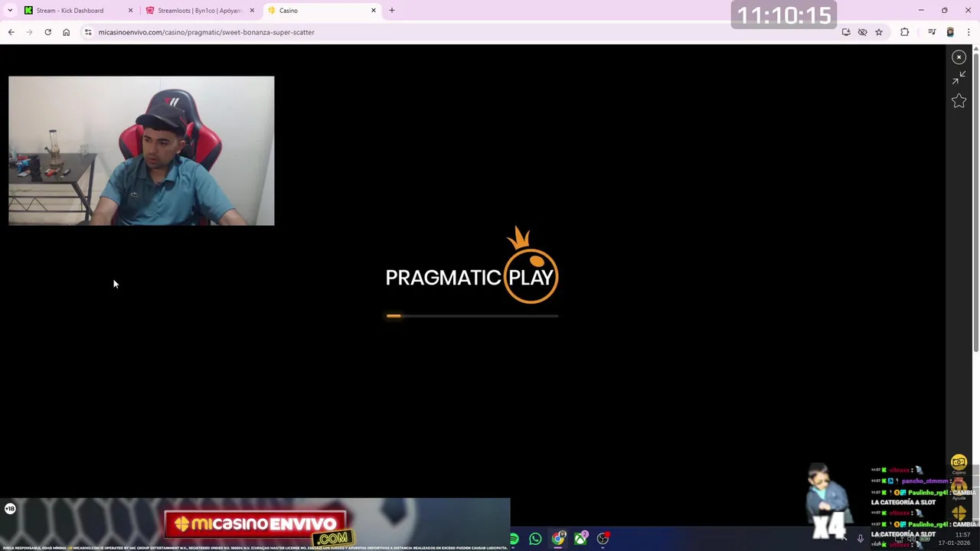Go back to the previous page
This screenshot has width=980, height=551.
tap(11, 32)
